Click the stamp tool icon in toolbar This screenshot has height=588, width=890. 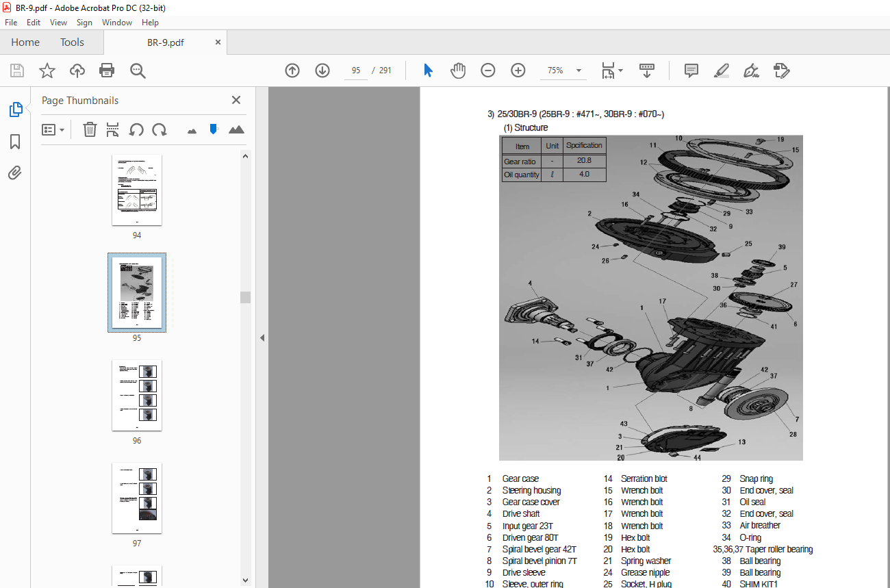(x=781, y=71)
